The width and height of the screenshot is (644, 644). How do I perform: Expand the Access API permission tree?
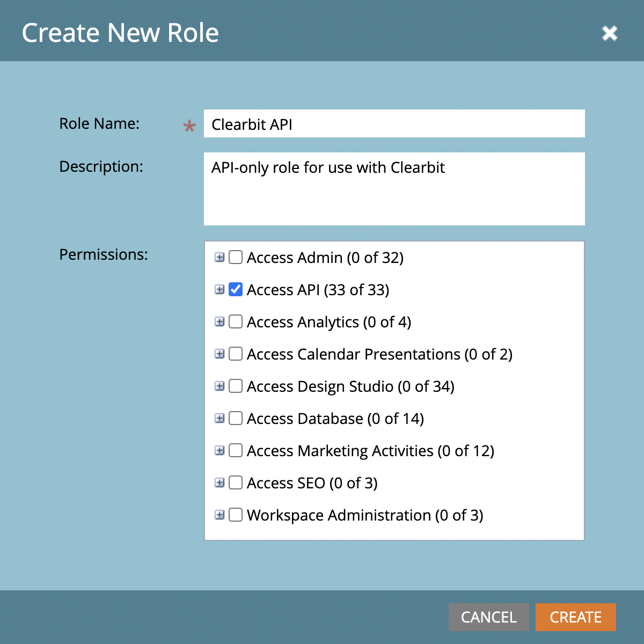tap(219, 289)
